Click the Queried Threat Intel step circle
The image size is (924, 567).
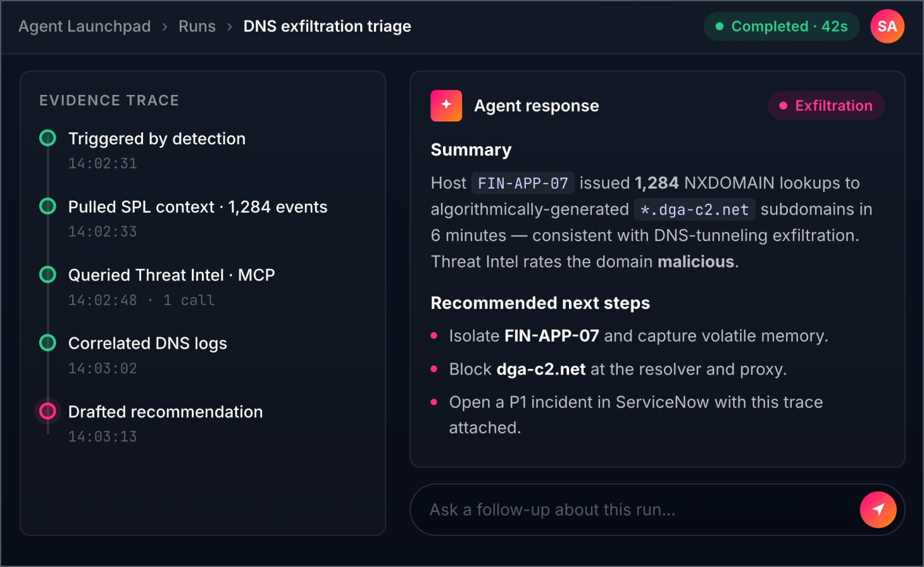point(47,275)
